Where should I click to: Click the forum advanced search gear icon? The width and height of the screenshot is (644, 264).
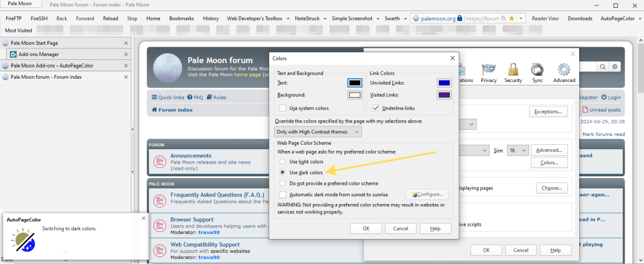click(x=615, y=67)
